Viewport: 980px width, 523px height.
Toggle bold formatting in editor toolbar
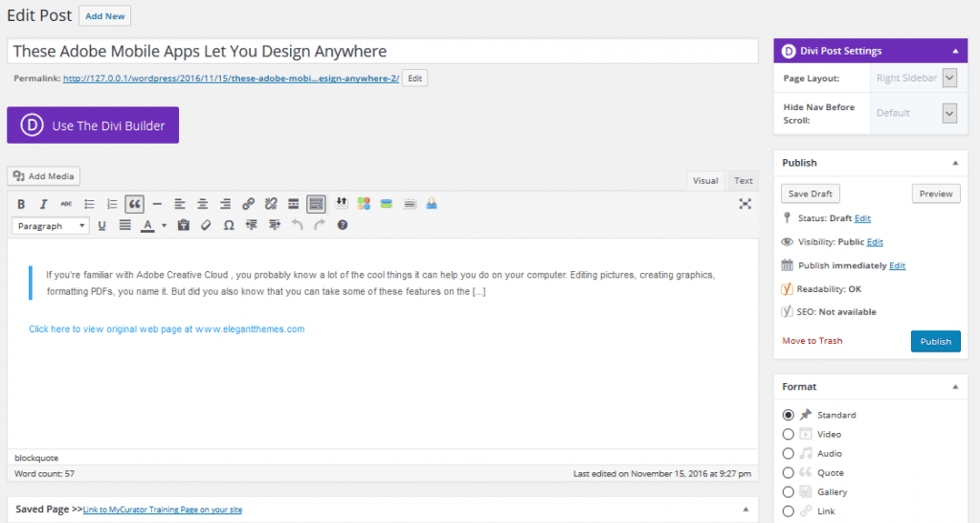[21, 204]
